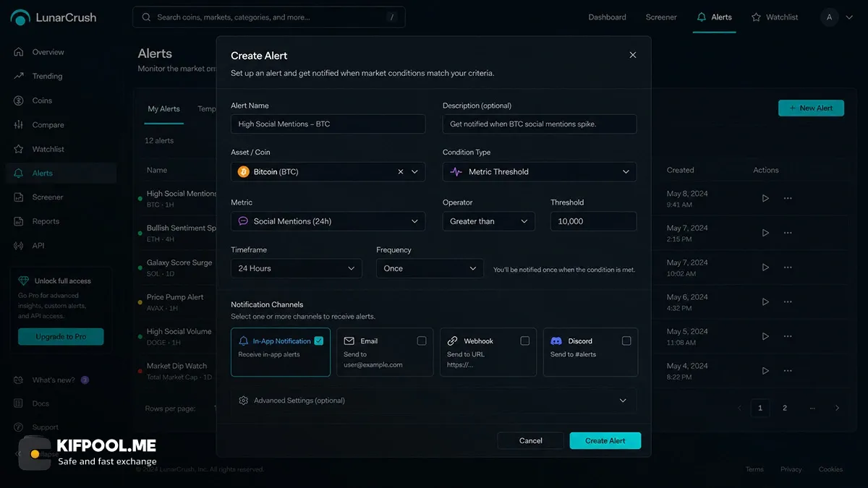Focus the top search bar
The height and width of the screenshot is (488, 868).
tap(269, 17)
